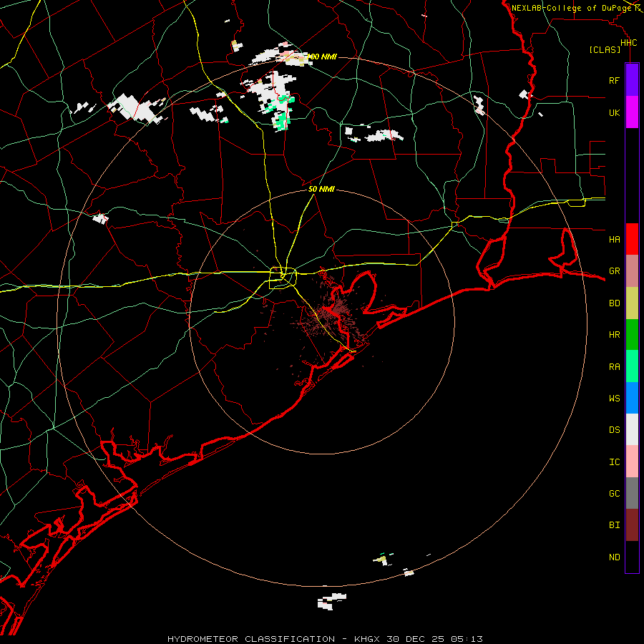Click the BI legend label
This screenshot has width=644, height=644.
tap(614, 525)
